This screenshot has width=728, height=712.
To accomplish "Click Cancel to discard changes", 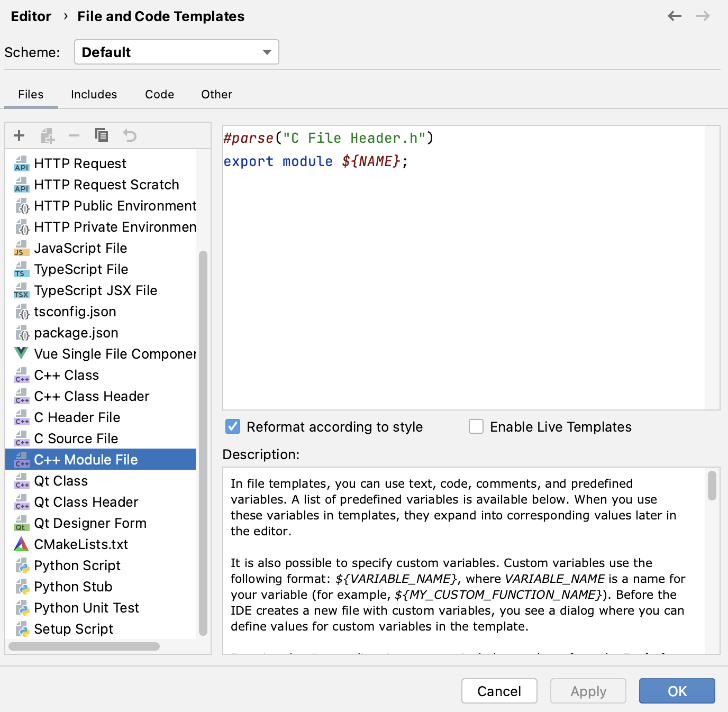I will (x=499, y=691).
